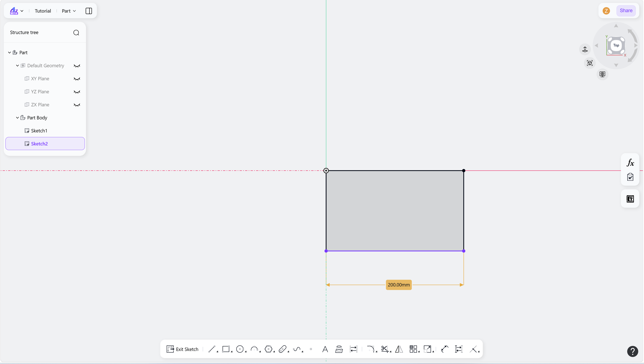
Task: Select the Rectangle tool
Action: pos(226,349)
